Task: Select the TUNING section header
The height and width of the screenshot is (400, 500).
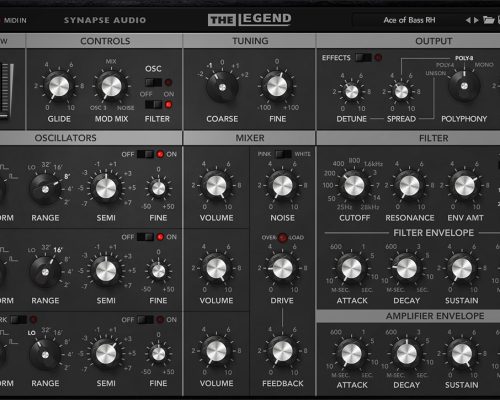Action: [x=250, y=41]
